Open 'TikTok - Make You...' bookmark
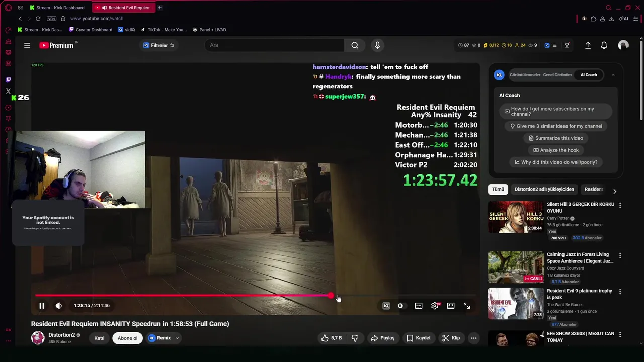Screen dimensions: 644x362 [x=164, y=30]
